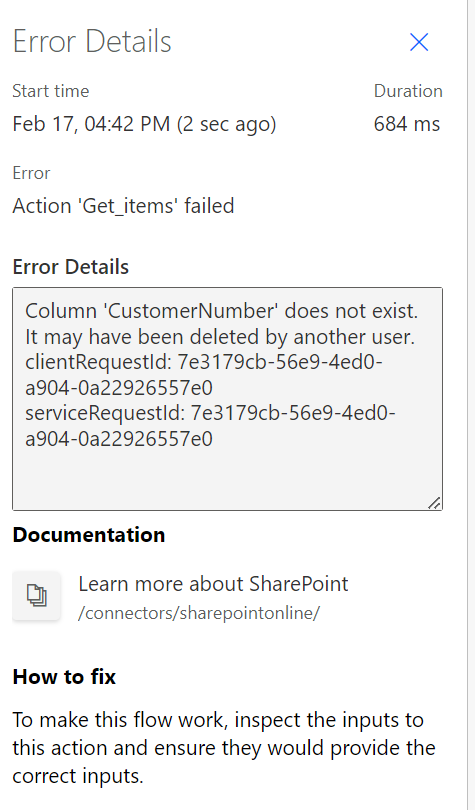
Task: Click the Documentation heading
Action: click(x=89, y=535)
